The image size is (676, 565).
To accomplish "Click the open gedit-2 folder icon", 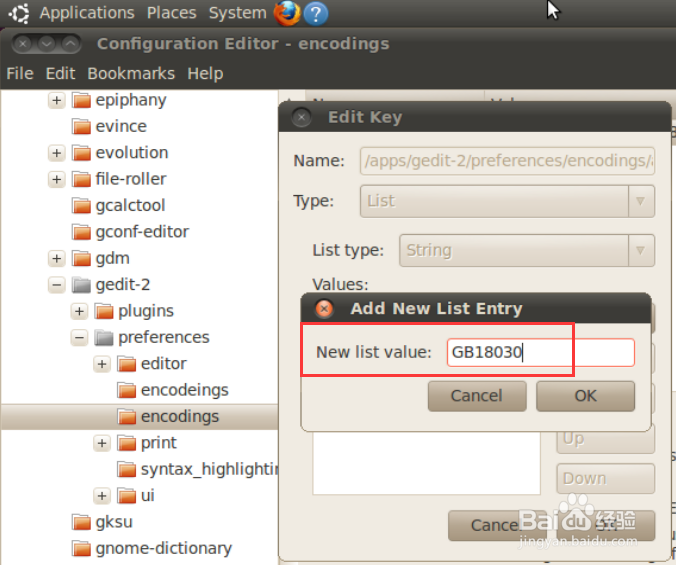I will 81,285.
